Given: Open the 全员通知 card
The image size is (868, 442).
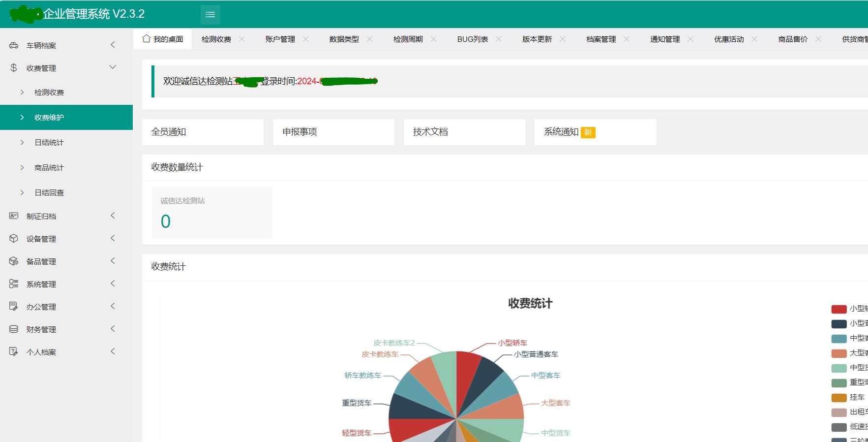Looking at the screenshot, I should 203,132.
